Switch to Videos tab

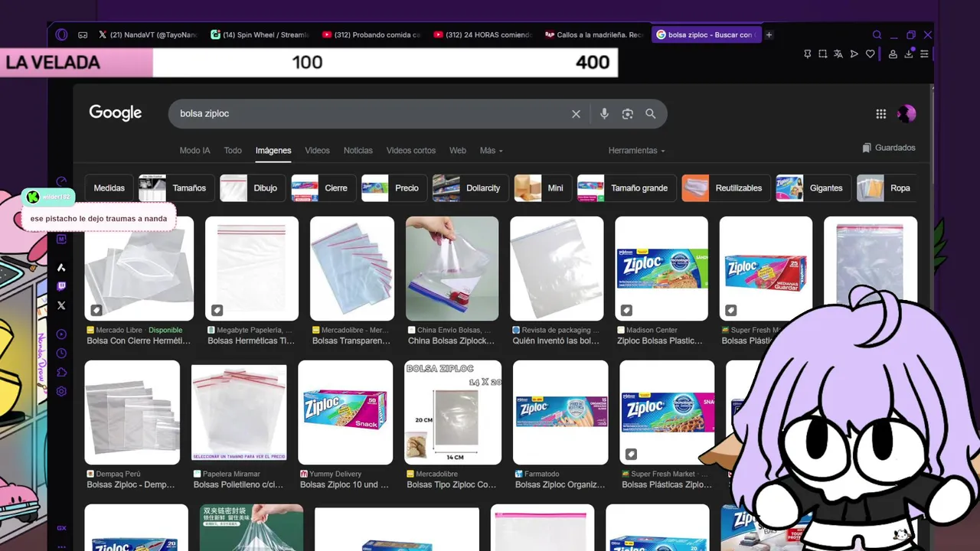point(317,151)
